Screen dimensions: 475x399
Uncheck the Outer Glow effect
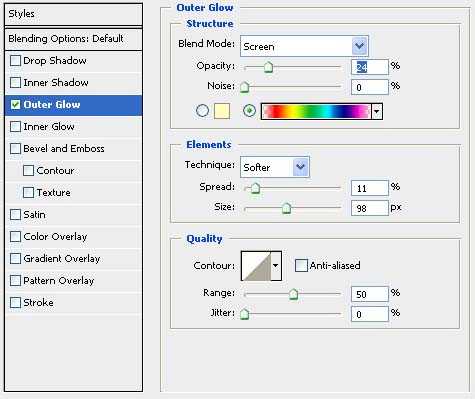[x=15, y=105]
